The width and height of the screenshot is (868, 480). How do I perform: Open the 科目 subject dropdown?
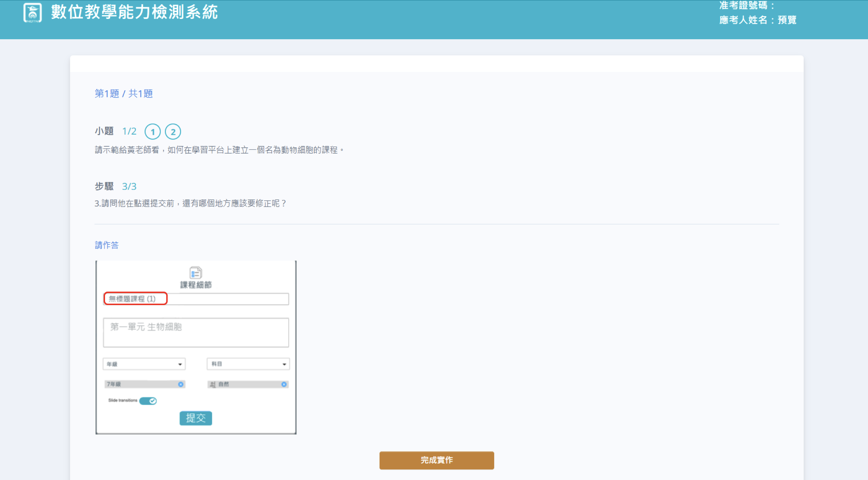[x=248, y=364]
